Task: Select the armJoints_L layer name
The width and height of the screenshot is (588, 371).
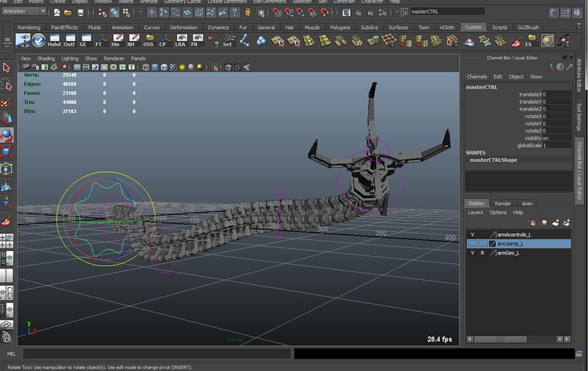Action: [x=510, y=244]
